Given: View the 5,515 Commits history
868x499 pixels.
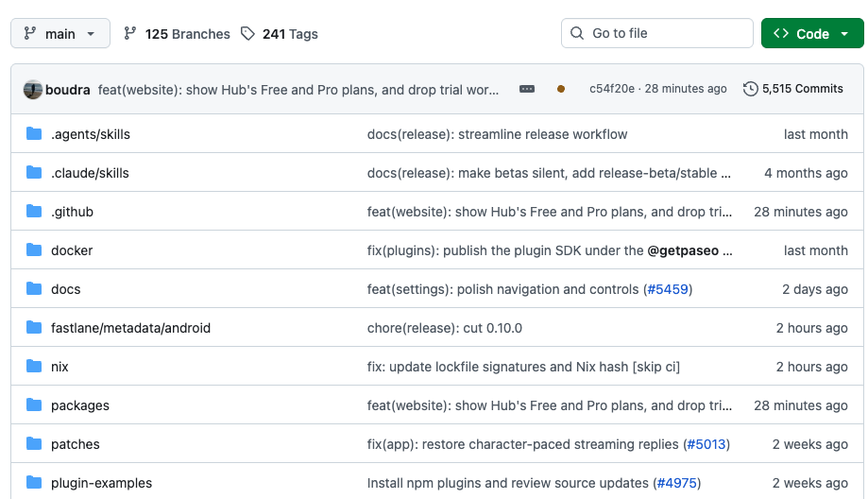Looking at the screenshot, I should pos(792,89).
